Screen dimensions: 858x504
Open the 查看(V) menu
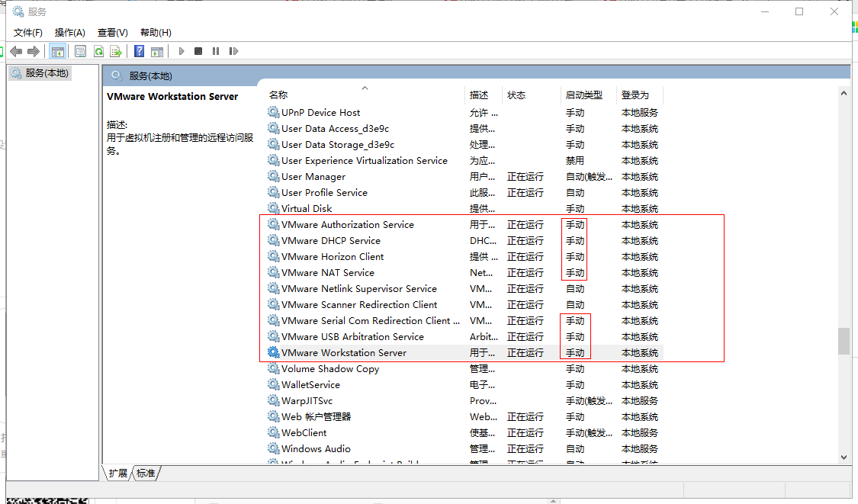113,33
